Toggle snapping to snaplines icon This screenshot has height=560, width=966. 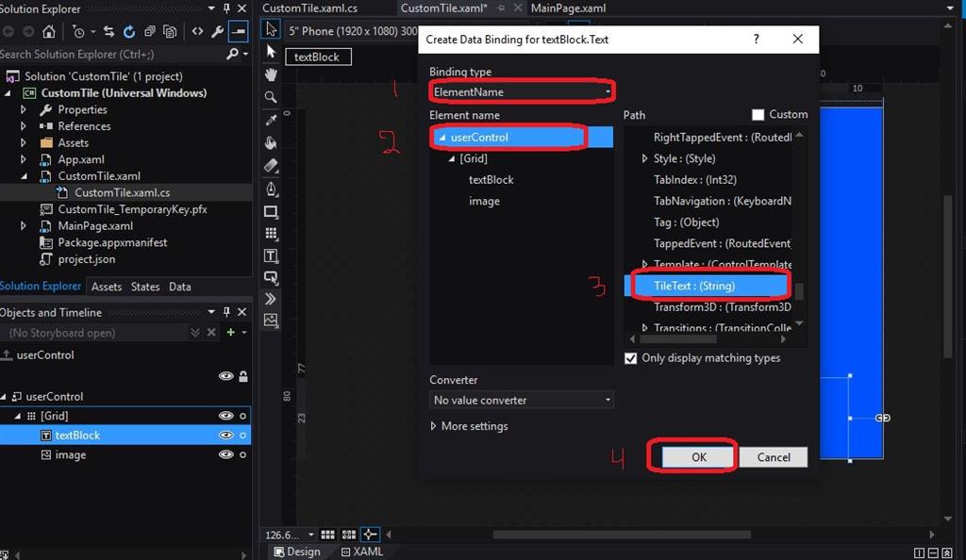click(x=370, y=535)
